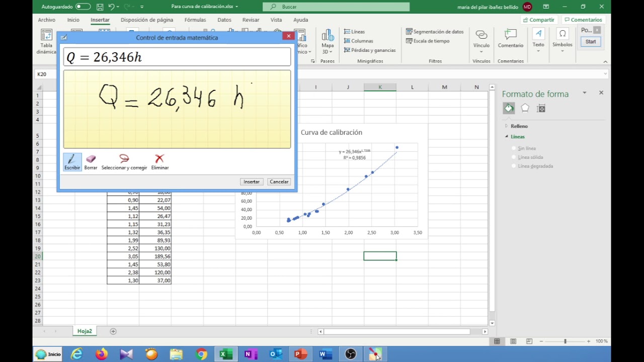Open the quick access toolbar customize arrow

tap(142, 7)
